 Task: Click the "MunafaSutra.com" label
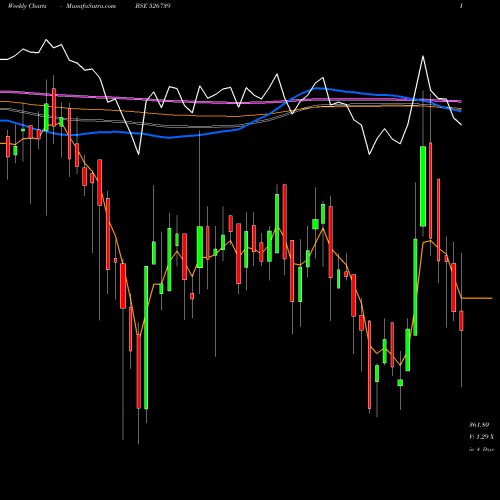pos(91,6)
